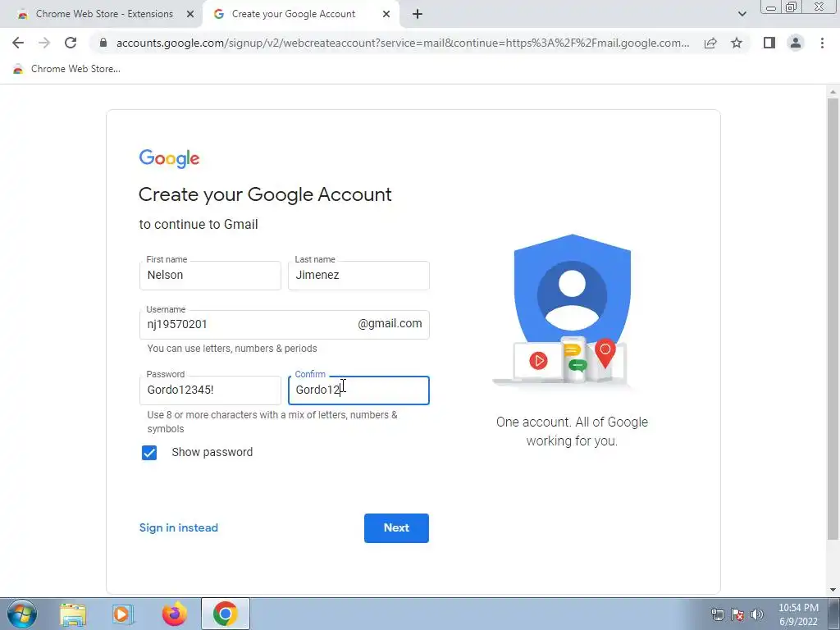Image resolution: width=840 pixels, height=630 pixels.
Task: Open the Chrome profile avatar icon
Action: click(796, 43)
